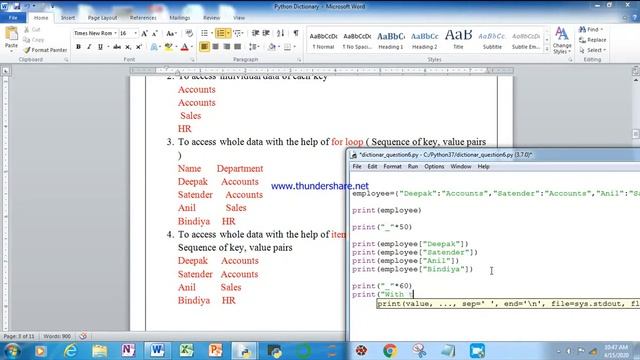Click the proofing status icon in status bar
Image resolution: width=640 pixels, height=360 pixels.
(x=83, y=336)
